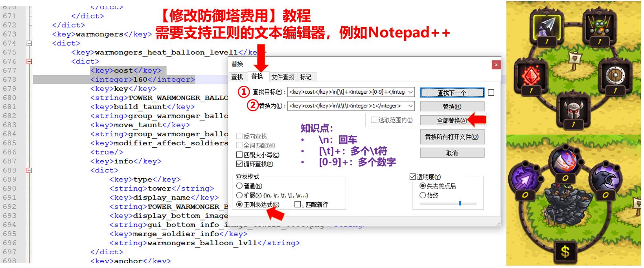Close the 替换 dialog window
Image resolution: width=644 pixels, height=268 pixels.
[496, 65]
